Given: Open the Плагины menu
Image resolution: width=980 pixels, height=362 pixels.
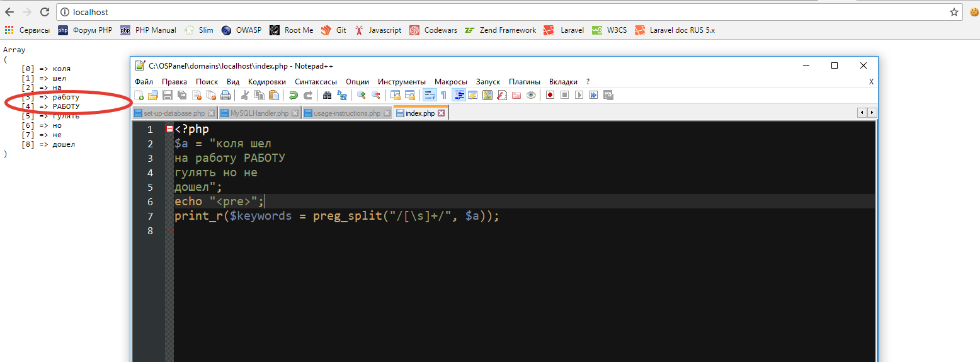Looking at the screenshot, I should click(x=525, y=82).
